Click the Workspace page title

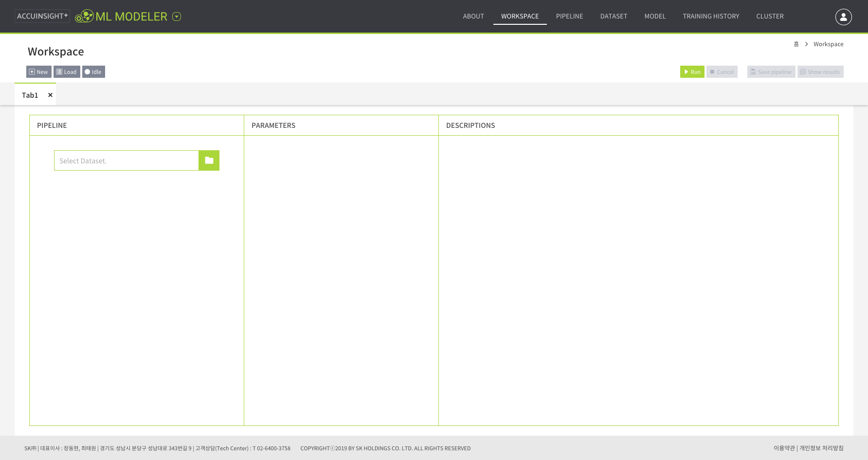[x=56, y=52]
